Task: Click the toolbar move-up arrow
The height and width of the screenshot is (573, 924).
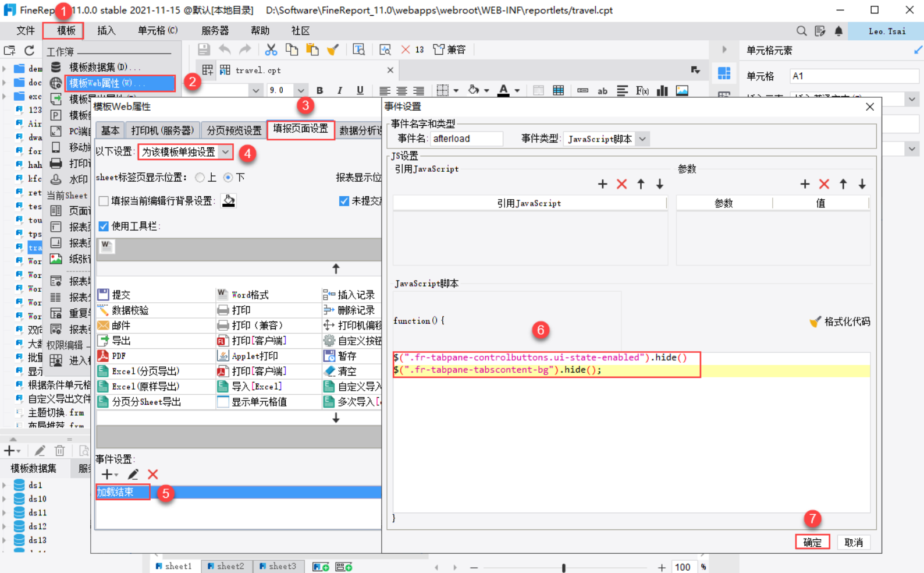Action: coord(336,268)
